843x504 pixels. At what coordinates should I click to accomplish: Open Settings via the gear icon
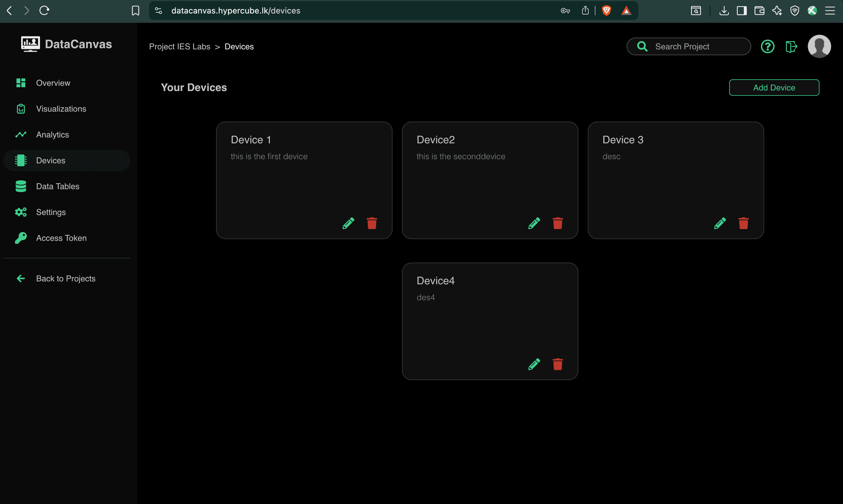point(21,212)
